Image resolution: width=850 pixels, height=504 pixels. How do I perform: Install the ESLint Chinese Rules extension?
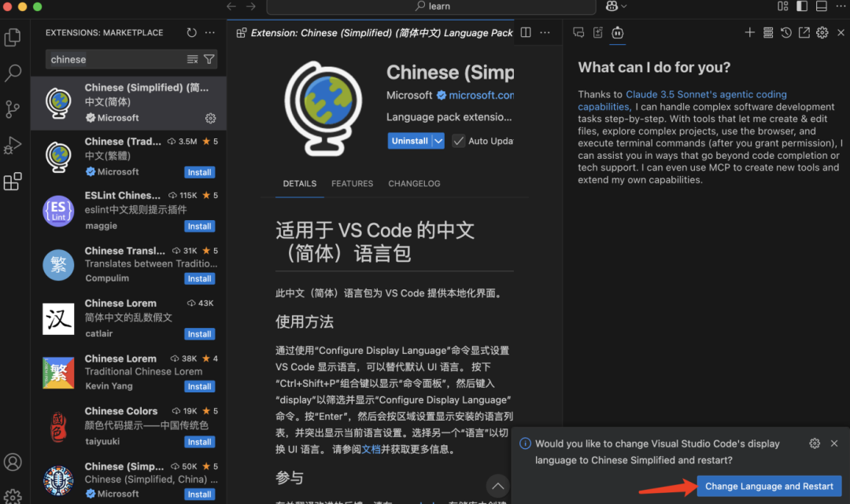click(x=199, y=226)
